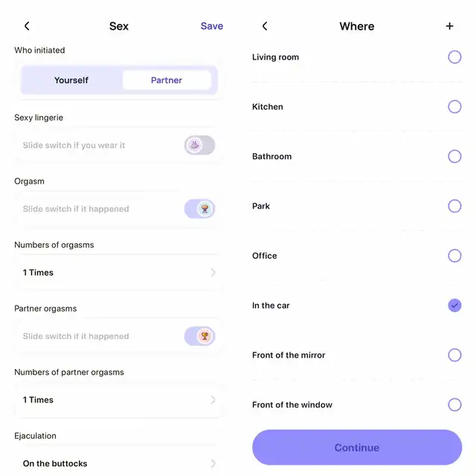Go back from the Sex screen
The image size is (476, 476).
coord(27,26)
